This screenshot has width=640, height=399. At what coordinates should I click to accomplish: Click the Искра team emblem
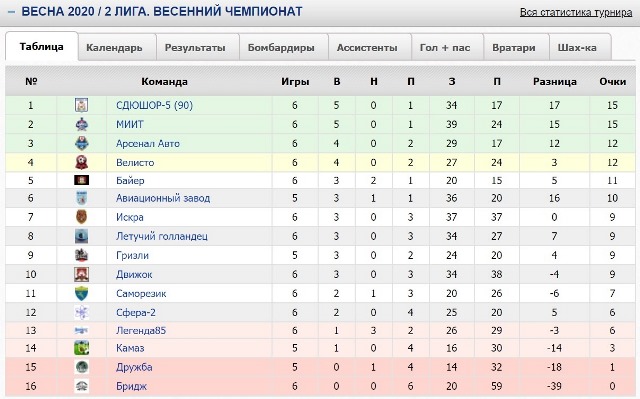click(x=82, y=217)
